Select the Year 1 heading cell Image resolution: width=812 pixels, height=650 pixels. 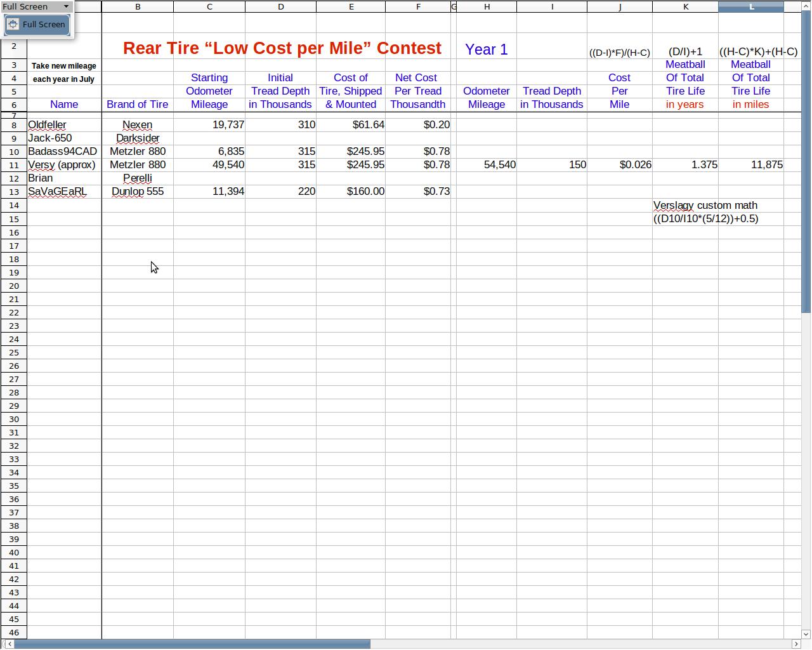pos(486,50)
